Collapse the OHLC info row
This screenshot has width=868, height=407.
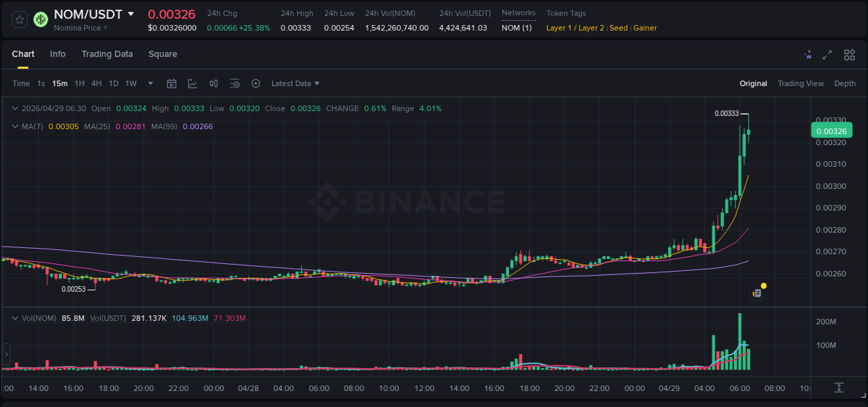(x=15, y=108)
